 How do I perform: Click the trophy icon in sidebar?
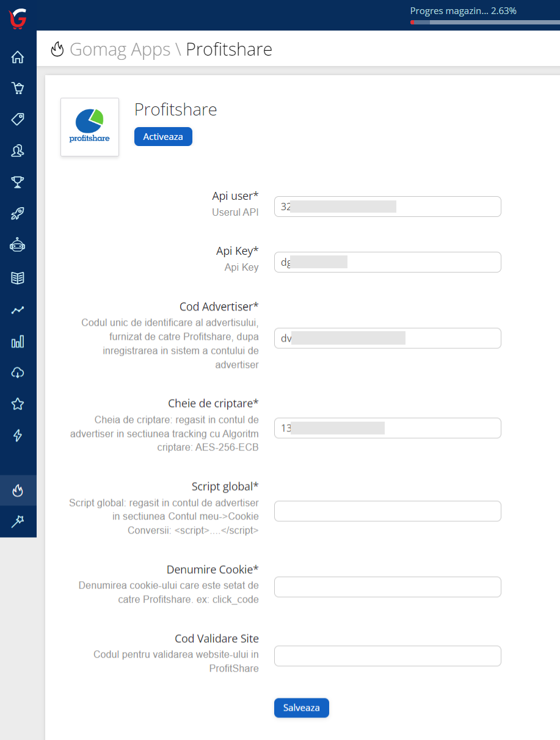(18, 181)
